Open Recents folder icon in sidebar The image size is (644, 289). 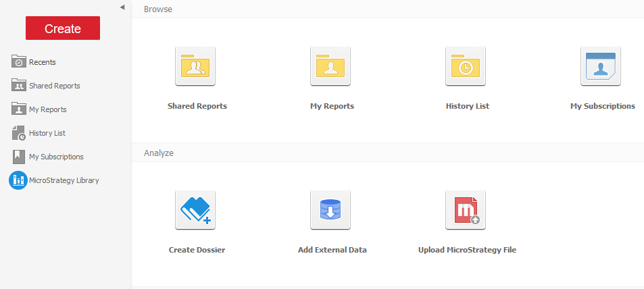19,61
